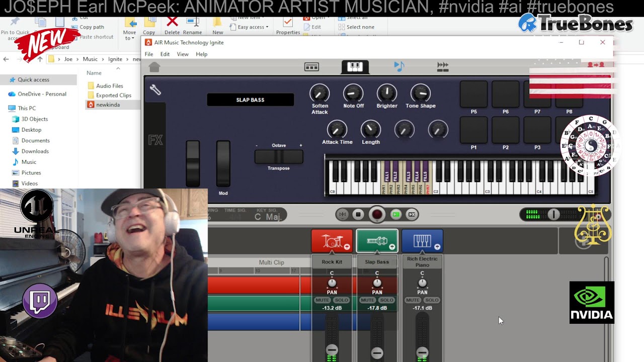The width and height of the screenshot is (644, 362).
Task: Open Quick access in Explorer sidebar
Action: pos(33,79)
